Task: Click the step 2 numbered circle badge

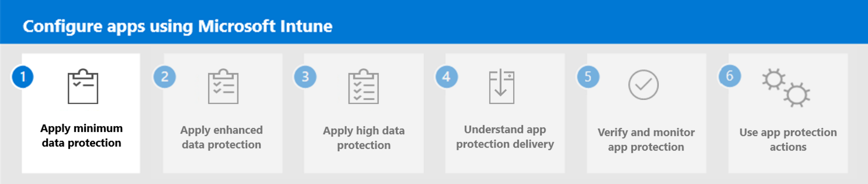Action: click(164, 77)
